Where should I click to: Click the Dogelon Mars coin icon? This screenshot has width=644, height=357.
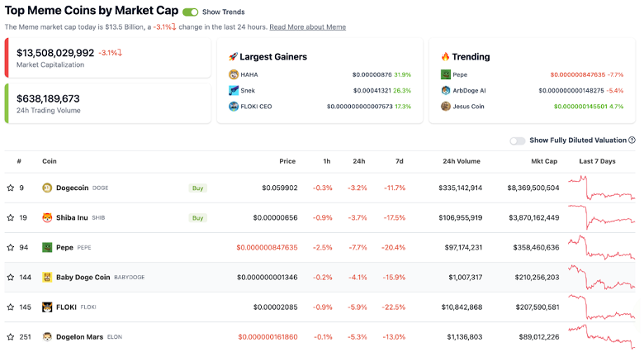coord(47,336)
